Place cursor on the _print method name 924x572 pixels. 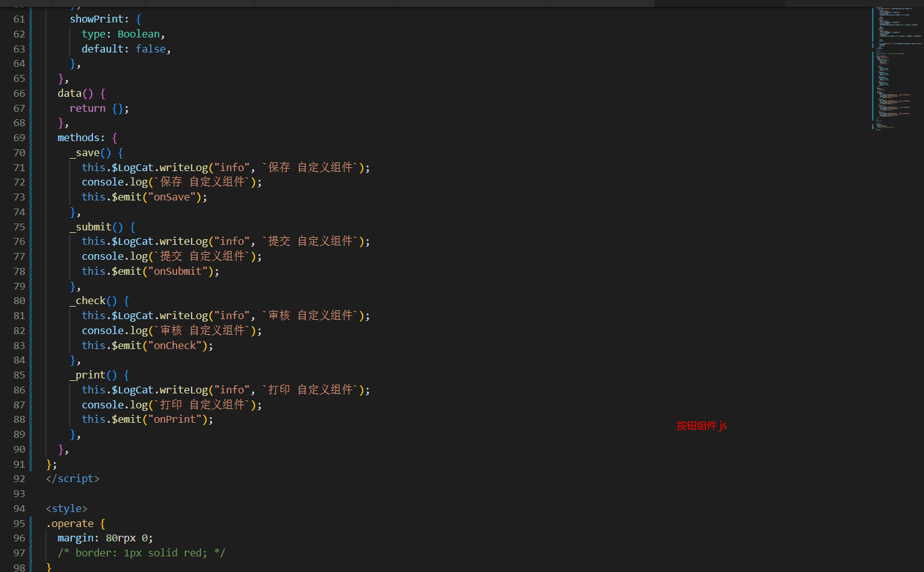87,375
